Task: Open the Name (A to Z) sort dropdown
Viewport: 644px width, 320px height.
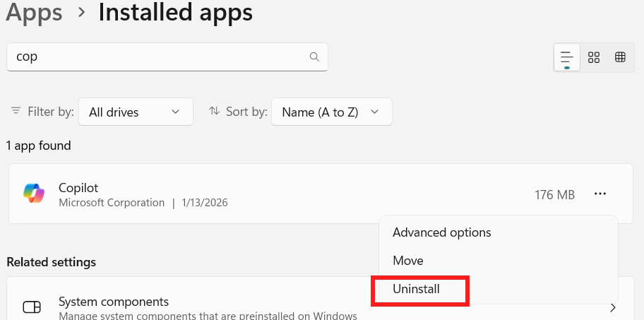Action: pyautogui.click(x=331, y=112)
